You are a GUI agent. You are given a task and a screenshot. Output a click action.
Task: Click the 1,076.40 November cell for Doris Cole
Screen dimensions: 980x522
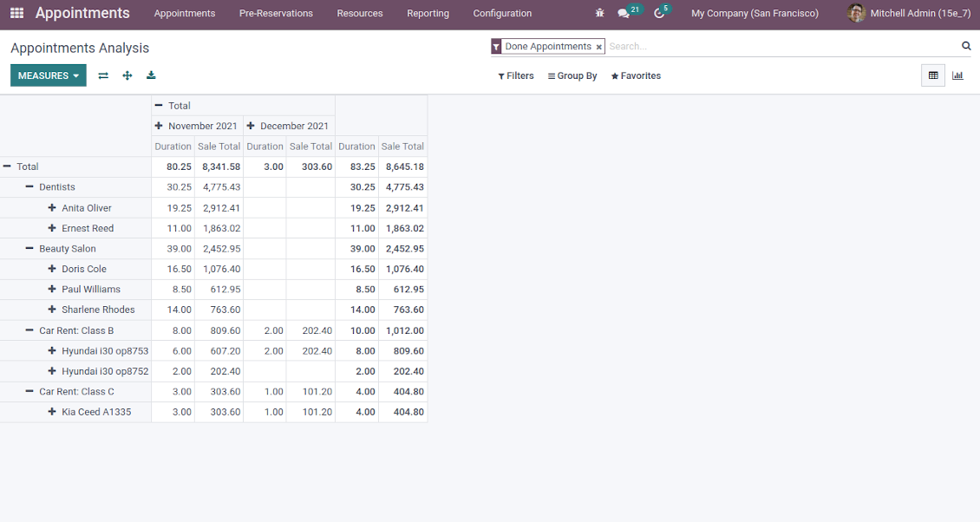click(219, 269)
